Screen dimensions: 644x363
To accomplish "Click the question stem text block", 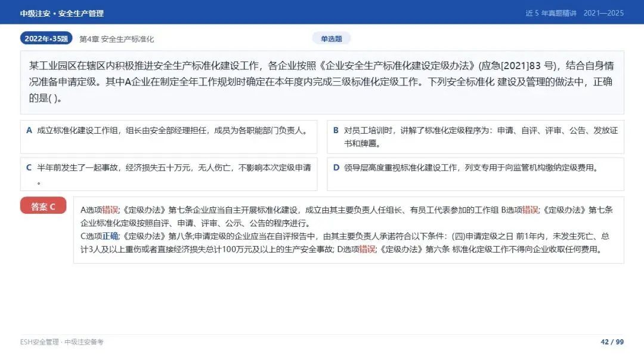I will (x=322, y=82).
